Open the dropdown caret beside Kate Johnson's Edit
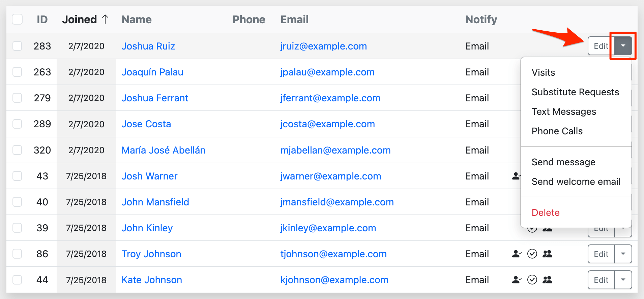 click(x=623, y=280)
